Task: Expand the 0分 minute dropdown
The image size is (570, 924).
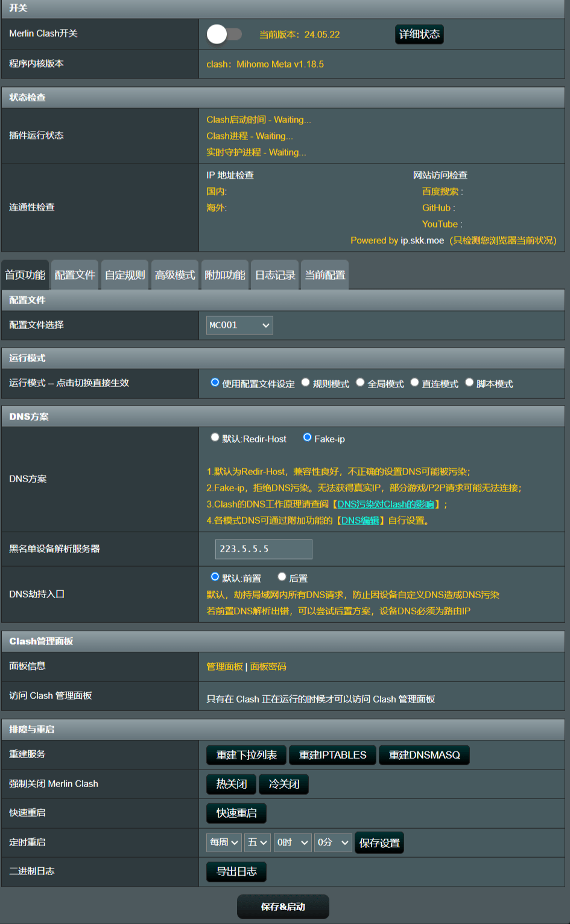Action: [333, 843]
